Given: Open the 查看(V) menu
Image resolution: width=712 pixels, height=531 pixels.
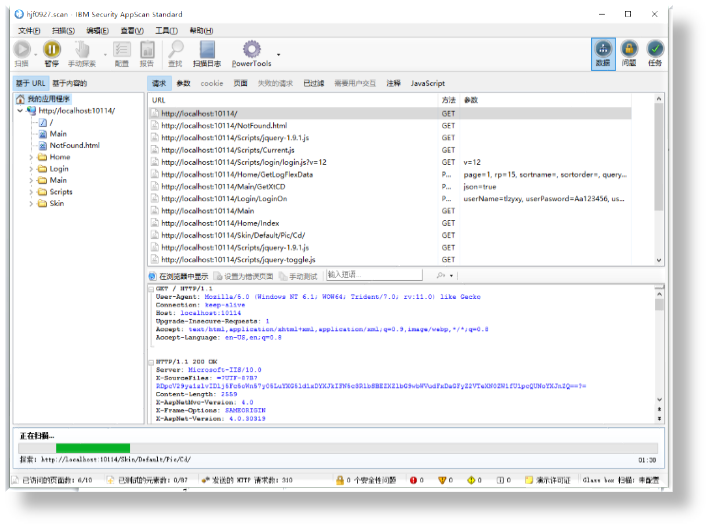Looking at the screenshot, I should pos(132,30).
